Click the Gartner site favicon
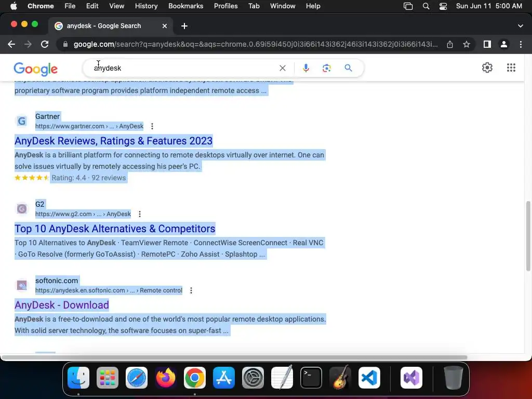 pyautogui.click(x=22, y=121)
